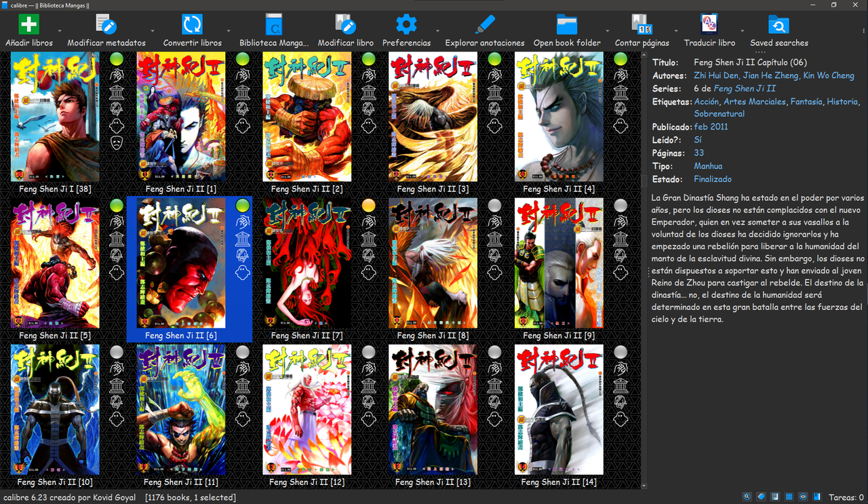Select the Feng Shen Ji II [12] cover
Image resolution: width=868 pixels, height=504 pixels.
[x=307, y=410]
